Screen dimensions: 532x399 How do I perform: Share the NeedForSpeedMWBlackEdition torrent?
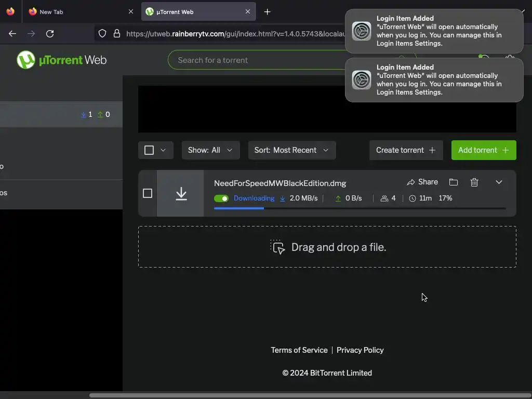(422, 182)
